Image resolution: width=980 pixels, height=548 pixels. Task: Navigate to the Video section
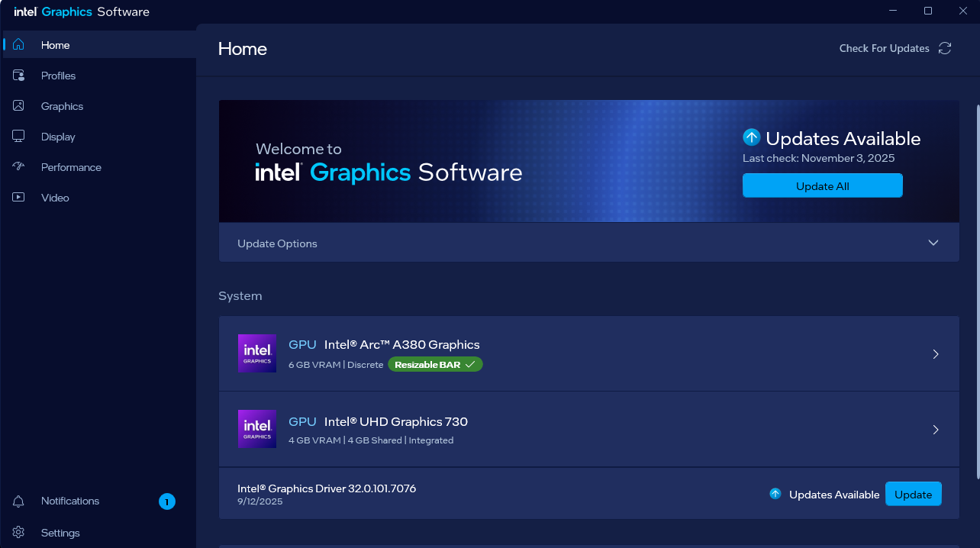coord(99,198)
